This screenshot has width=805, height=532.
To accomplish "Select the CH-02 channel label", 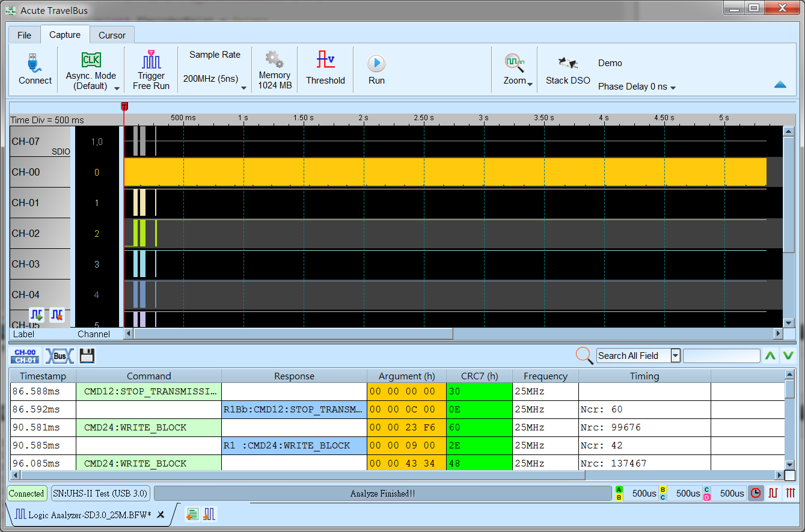I will [x=40, y=233].
